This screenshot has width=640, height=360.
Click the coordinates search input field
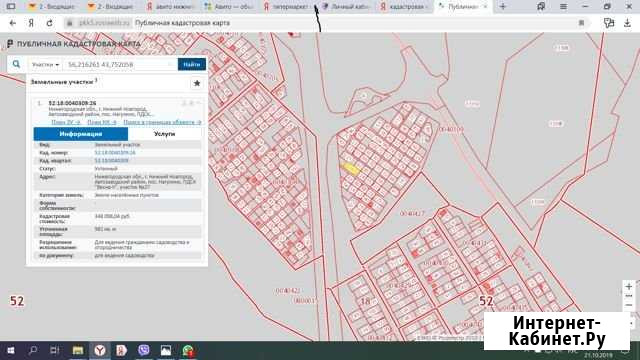pos(120,64)
